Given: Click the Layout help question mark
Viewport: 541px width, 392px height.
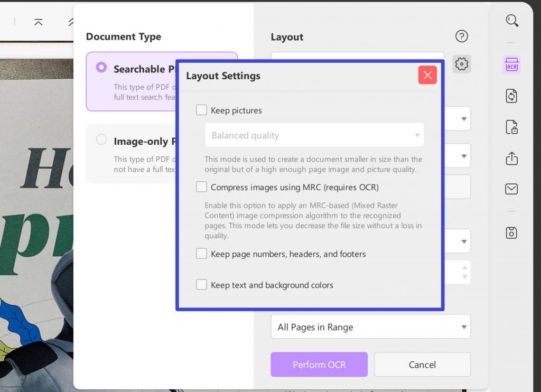Looking at the screenshot, I should pyautogui.click(x=461, y=36).
